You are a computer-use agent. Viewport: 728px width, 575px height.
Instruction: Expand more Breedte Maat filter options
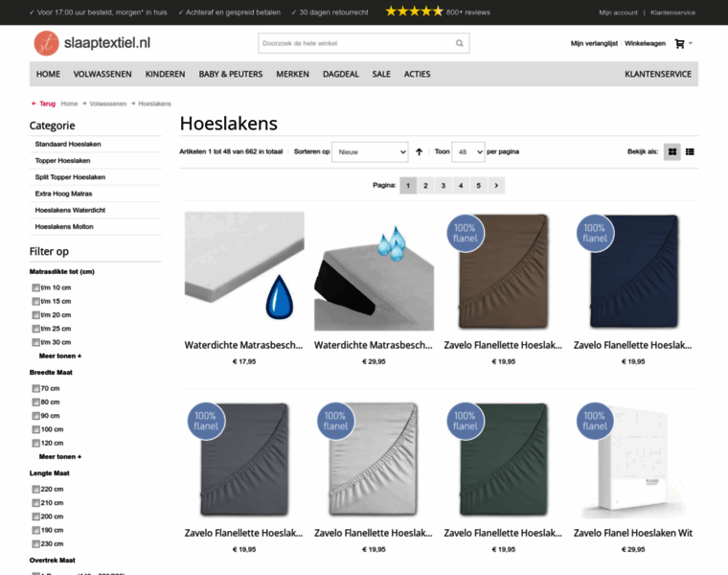[60, 456]
